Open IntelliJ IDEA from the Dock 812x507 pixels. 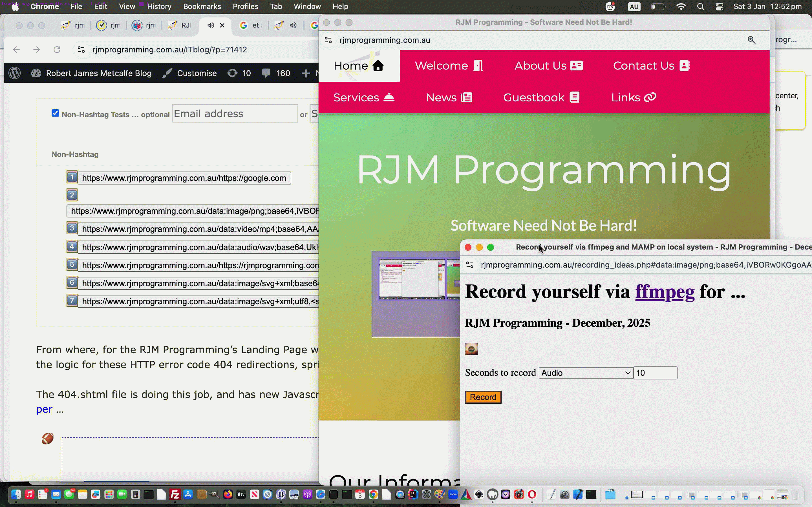point(413,494)
